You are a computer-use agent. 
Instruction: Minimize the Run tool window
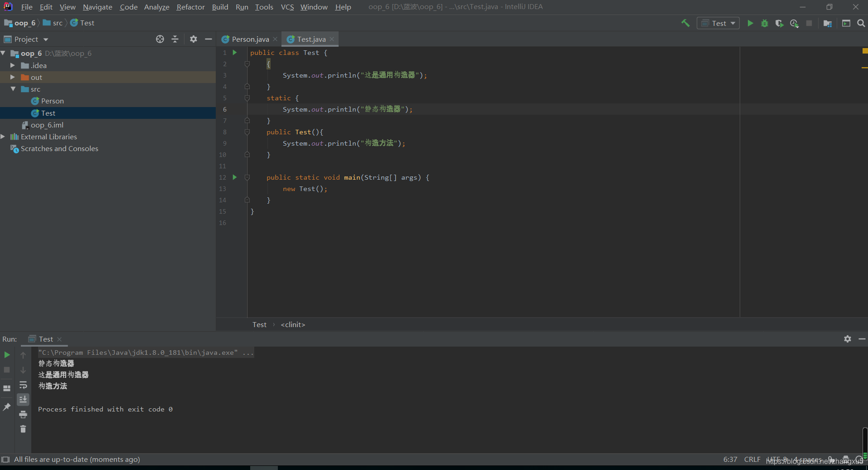pyautogui.click(x=862, y=339)
